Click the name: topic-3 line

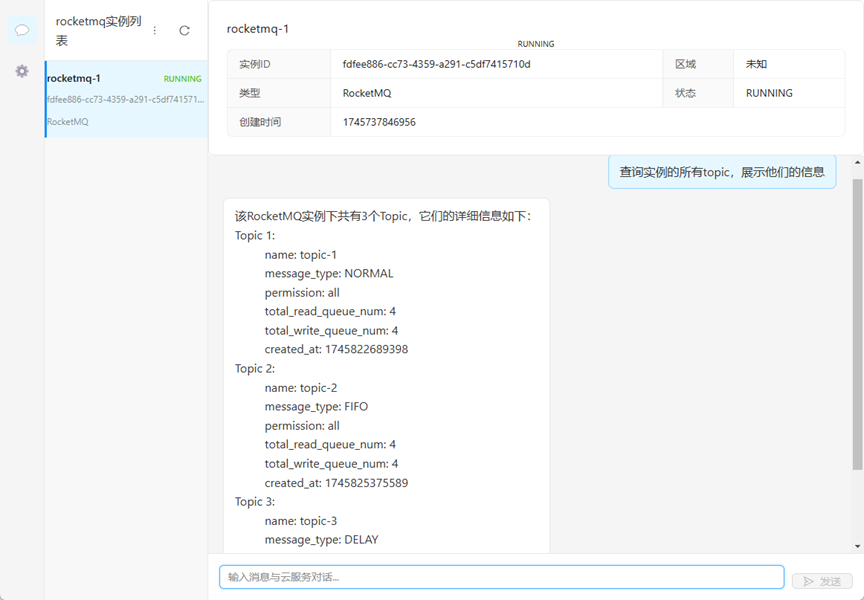pyautogui.click(x=301, y=521)
